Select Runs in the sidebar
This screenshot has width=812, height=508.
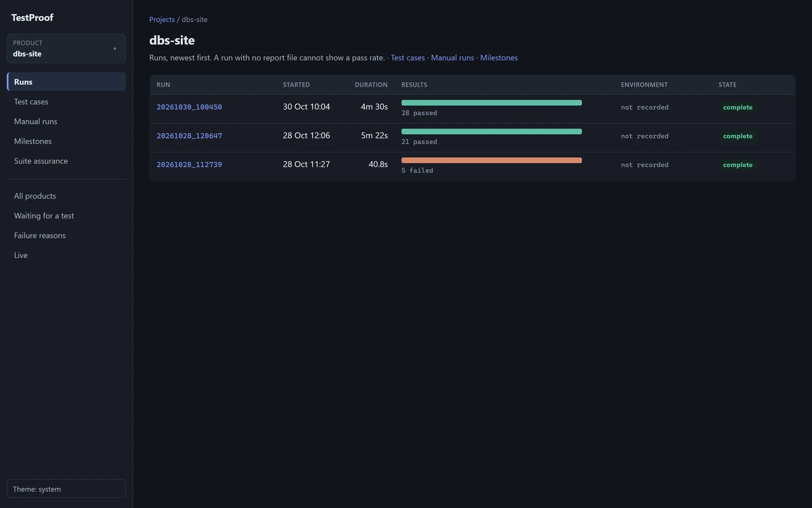click(x=66, y=82)
